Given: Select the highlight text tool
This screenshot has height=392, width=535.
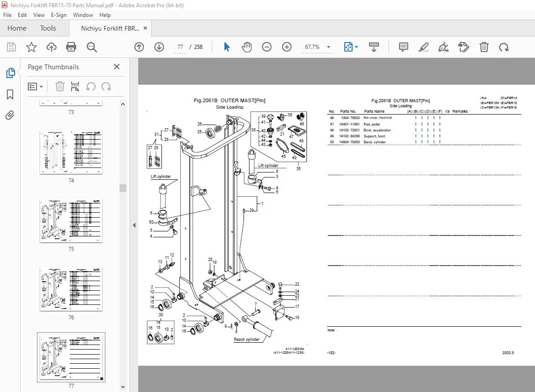Looking at the screenshot, I should tap(423, 47).
